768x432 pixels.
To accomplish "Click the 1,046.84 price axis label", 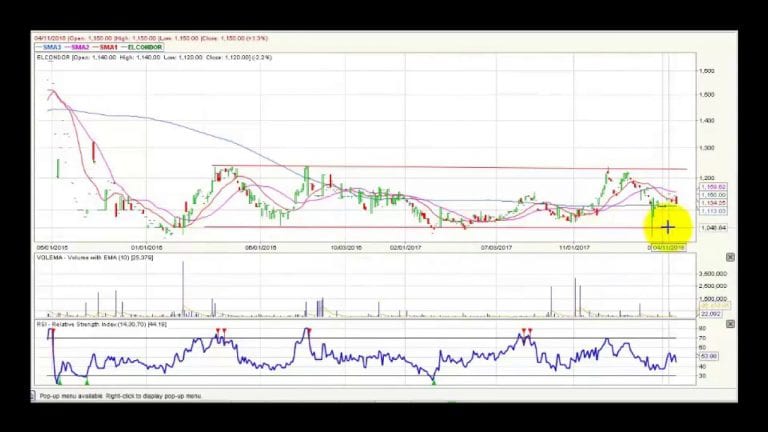I will tap(713, 228).
